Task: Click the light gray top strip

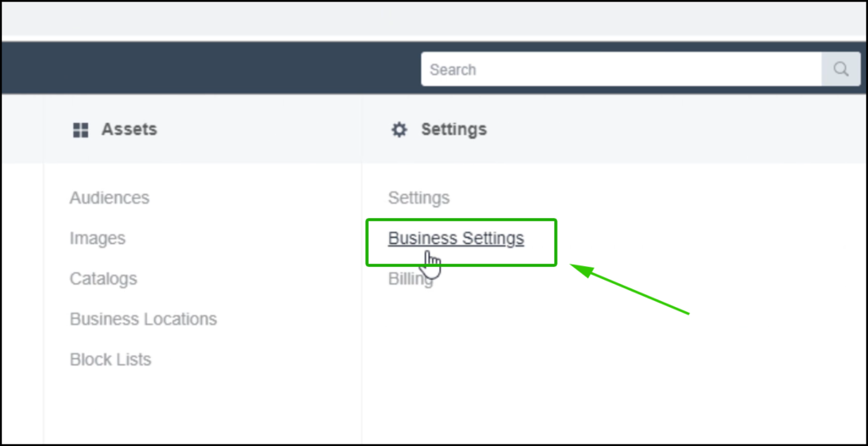Action: [434, 19]
